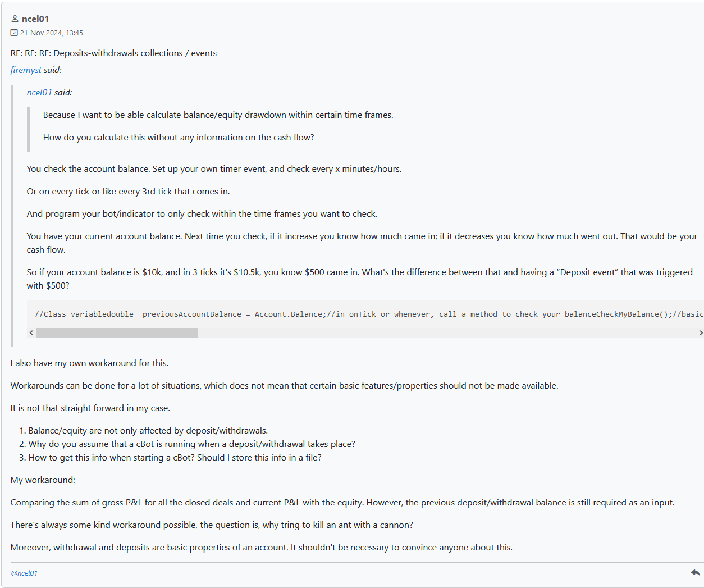This screenshot has height=588, width=704.
Task: Click the code block's right scroll arrow
Action: click(x=700, y=332)
